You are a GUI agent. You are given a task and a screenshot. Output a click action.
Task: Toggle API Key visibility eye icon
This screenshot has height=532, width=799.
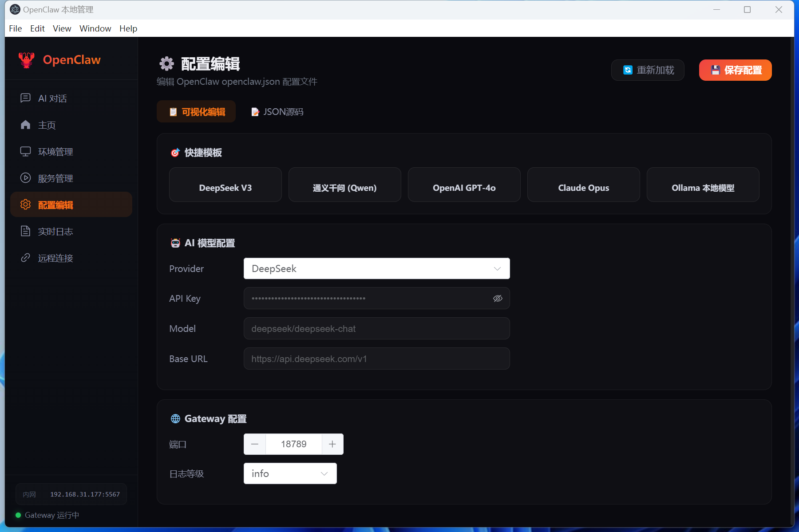498,298
